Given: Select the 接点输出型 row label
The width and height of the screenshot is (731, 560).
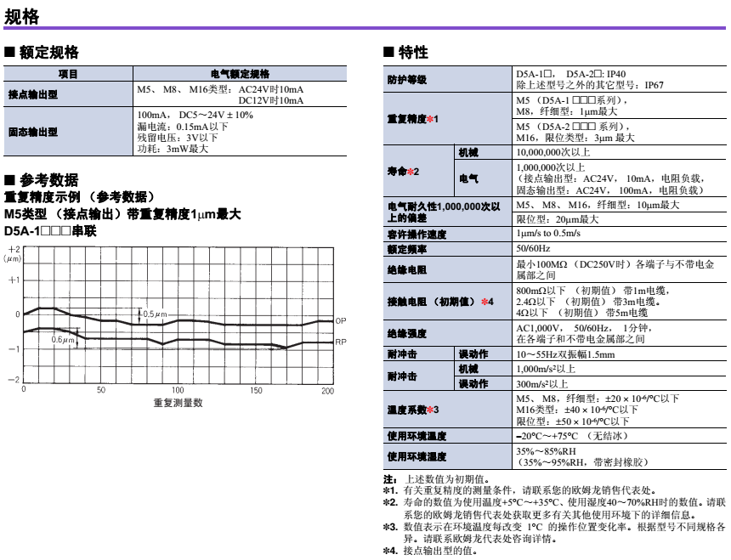Looking at the screenshot, I should click(33, 94).
